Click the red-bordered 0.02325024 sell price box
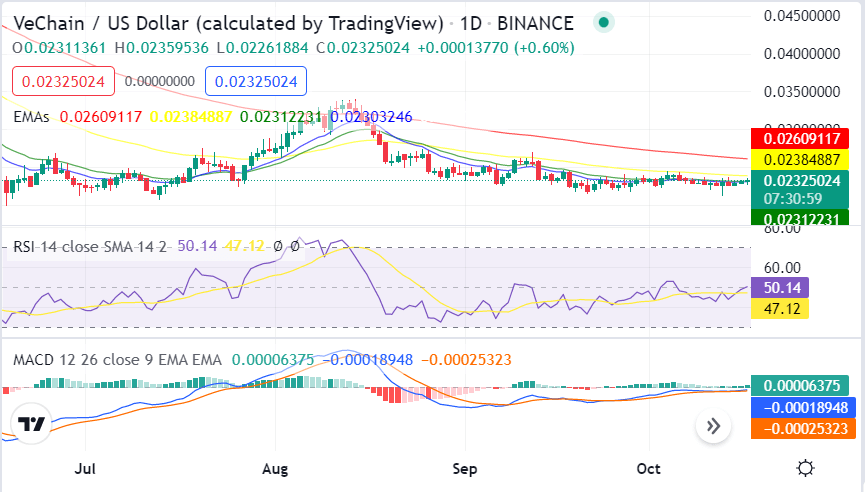This screenshot has width=865, height=492. 63,82
